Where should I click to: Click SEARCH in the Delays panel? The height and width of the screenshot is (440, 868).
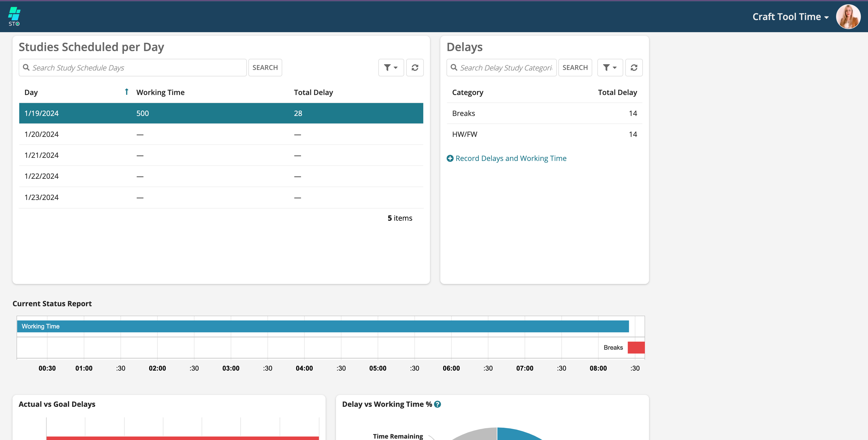(575, 67)
